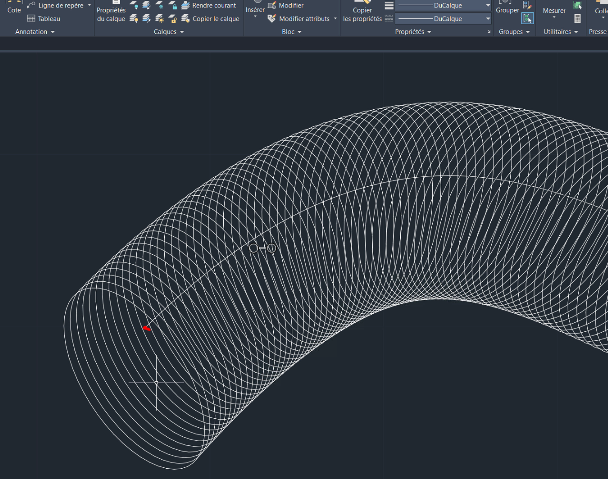This screenshot has width=608, height=479.
Task: Click Copier les propriétés tool
Action: [361, 12]
